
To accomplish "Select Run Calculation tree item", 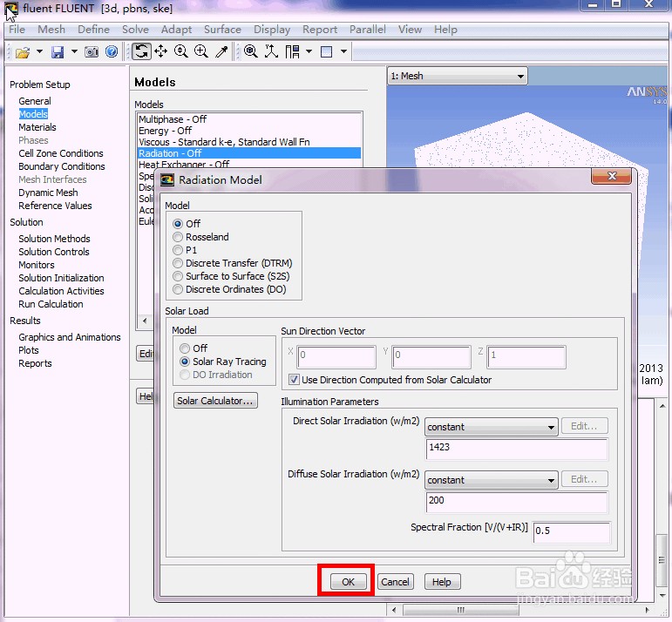I will 51,304.
